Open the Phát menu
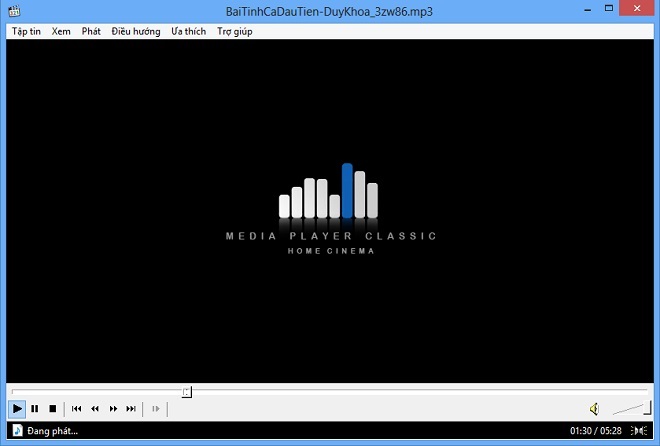The height and width of the screenshot is (446, 660). 91,31
